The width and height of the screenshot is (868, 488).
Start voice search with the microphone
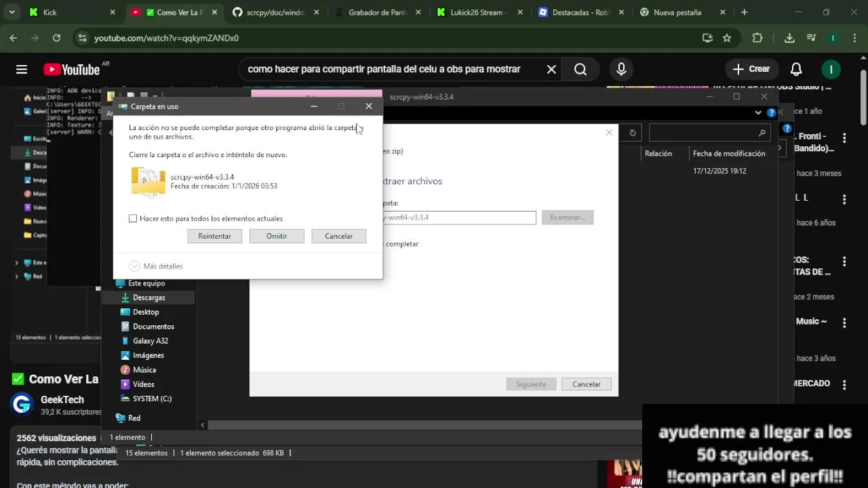click(621, 69)
